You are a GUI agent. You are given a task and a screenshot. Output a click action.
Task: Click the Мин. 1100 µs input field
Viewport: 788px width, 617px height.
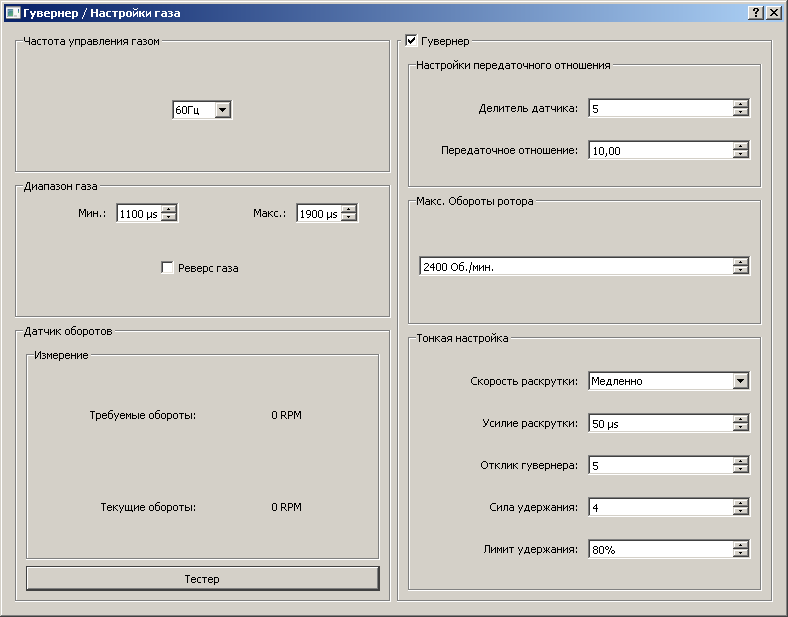(x=138, y=213)
